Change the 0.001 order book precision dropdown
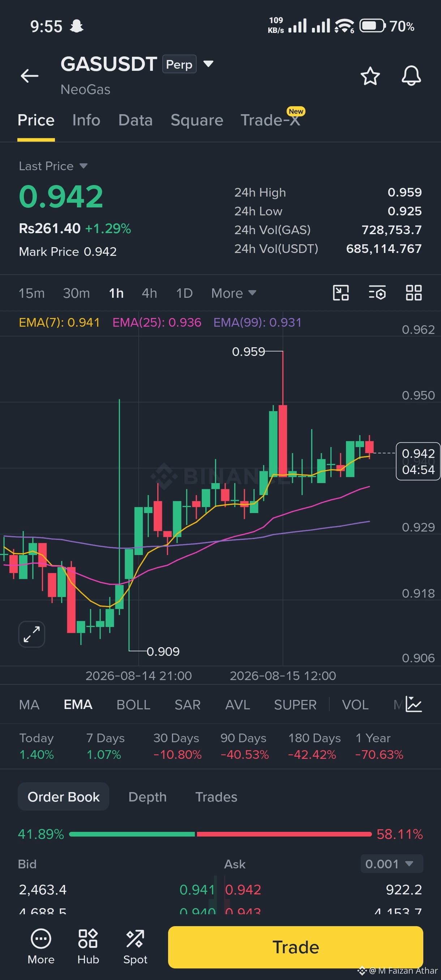Image resolution: width=441 pixels, height=980 pixels. click(391, 864)
